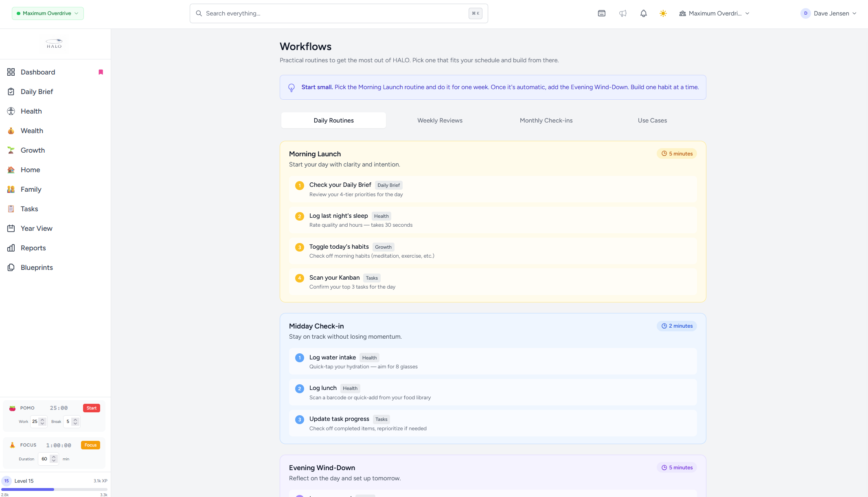Open Reports chart item
The height and width of the screenshot is (497, 868).
click(x=33, y=248)
